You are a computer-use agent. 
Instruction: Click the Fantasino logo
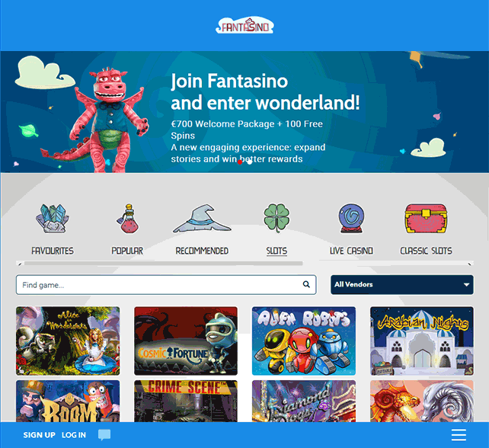click(x=244, y=25)
